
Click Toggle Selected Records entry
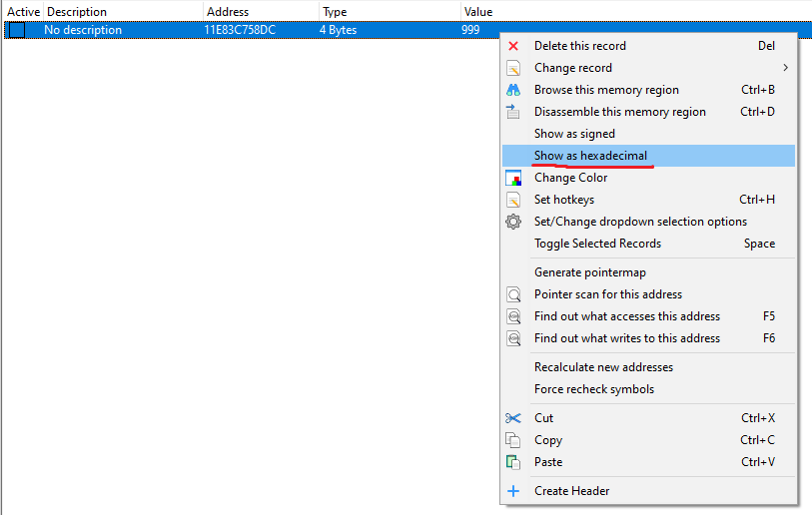coord(597,244)
